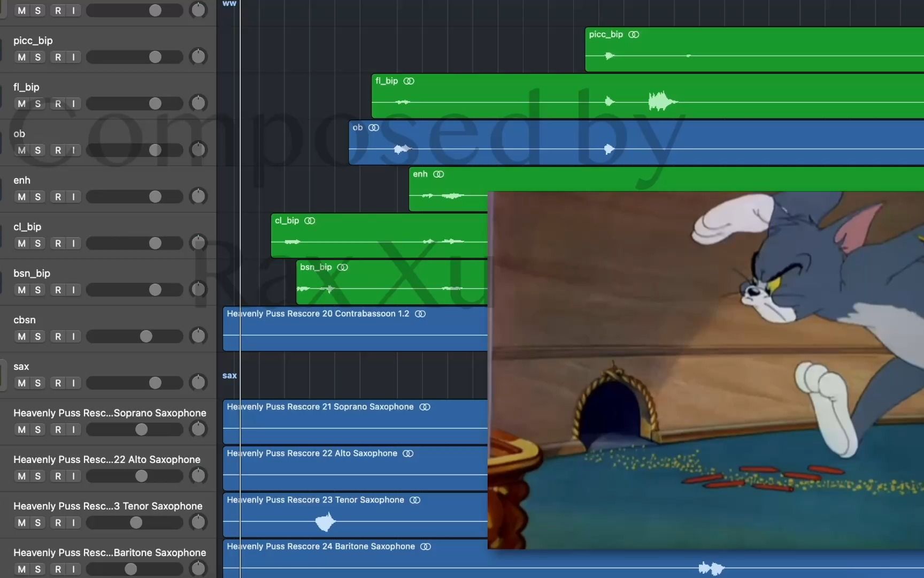Mute the bsn_bip track
The width and height of the screenshot is (924, 578).
[x=22, y=290]
